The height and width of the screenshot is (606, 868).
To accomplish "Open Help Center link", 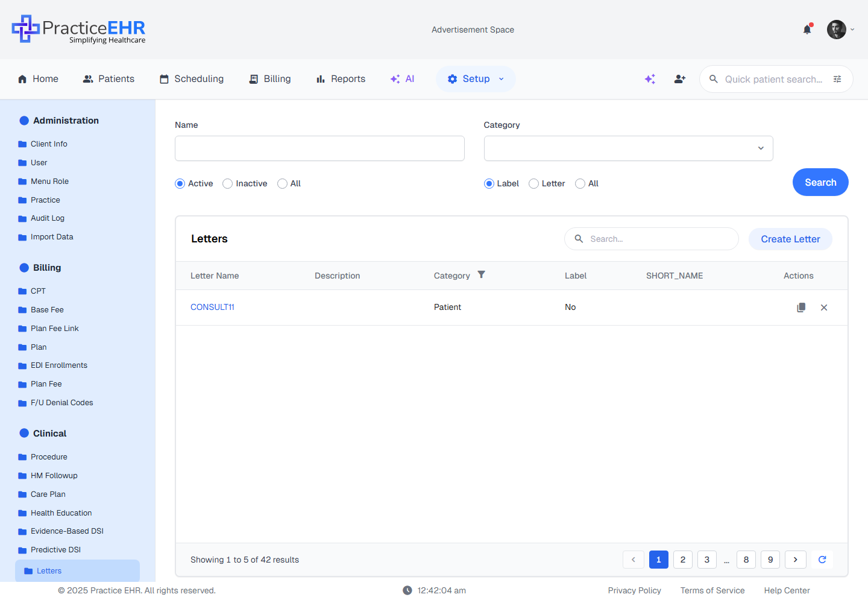I will coord(787,591).
